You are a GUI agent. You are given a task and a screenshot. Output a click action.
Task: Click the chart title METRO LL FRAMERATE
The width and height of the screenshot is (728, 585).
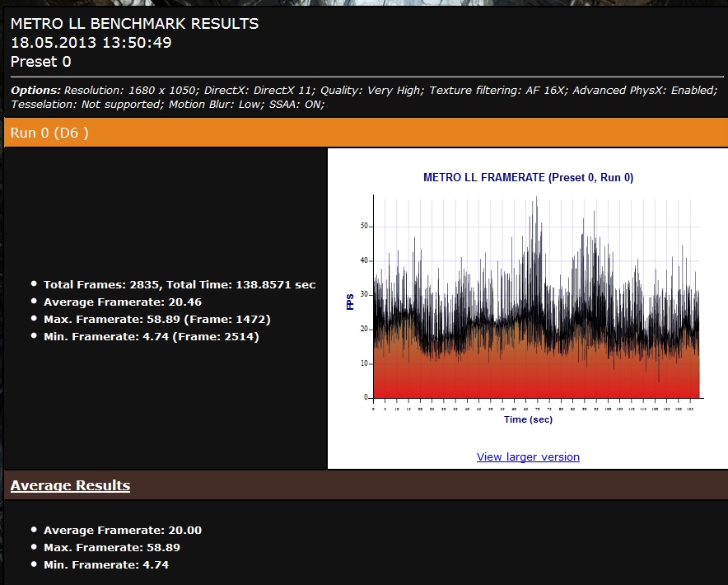pos(529,177)
